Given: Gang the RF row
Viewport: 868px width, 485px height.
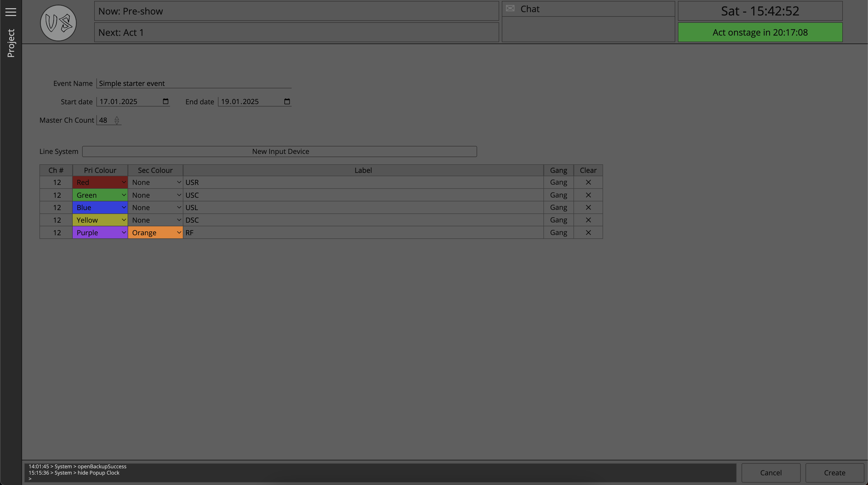Looking at the screenshot, I should 559,233.
